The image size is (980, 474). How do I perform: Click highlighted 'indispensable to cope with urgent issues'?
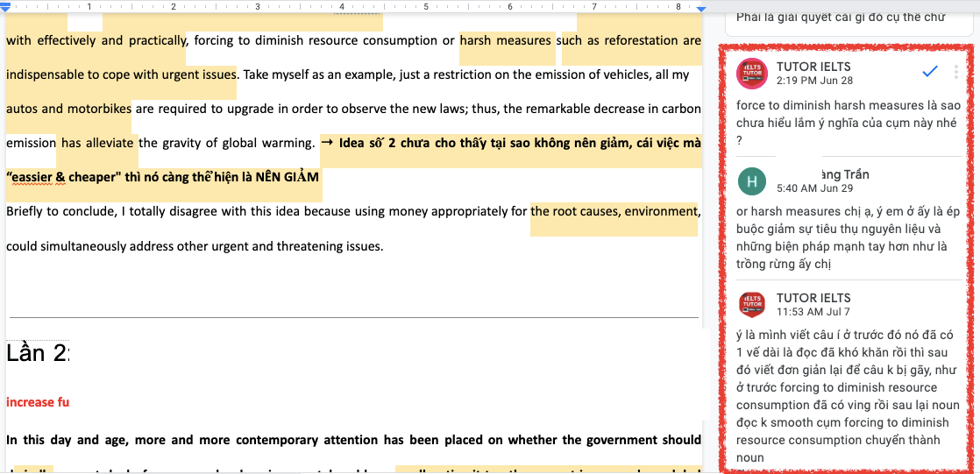point(121,75)
